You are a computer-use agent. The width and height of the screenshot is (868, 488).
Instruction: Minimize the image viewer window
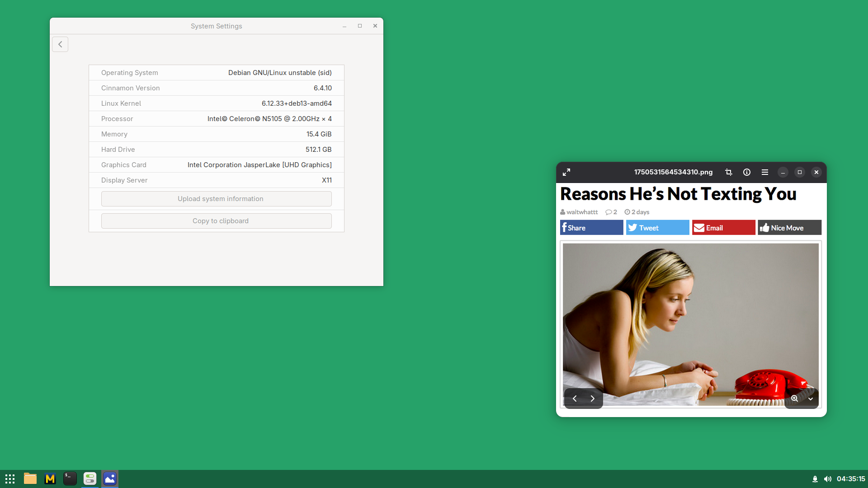(x=783, y=172)
